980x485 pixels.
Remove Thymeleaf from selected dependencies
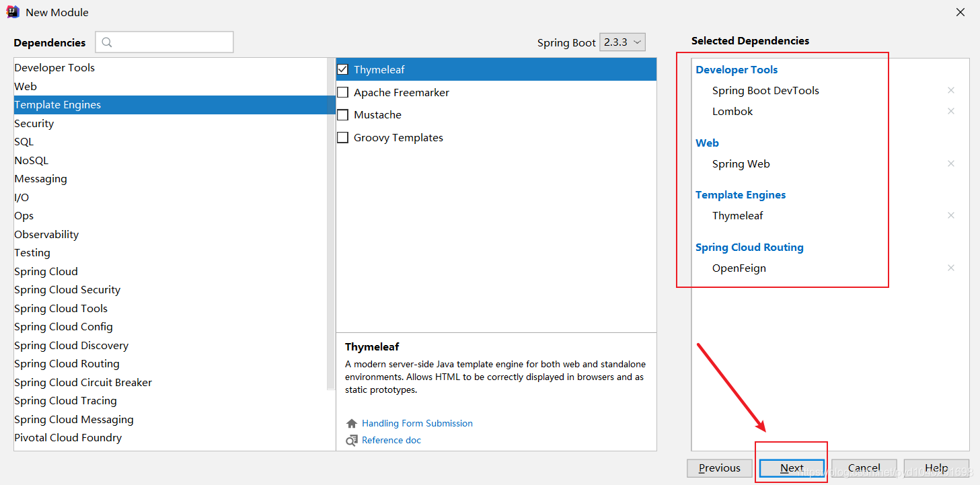[x=951, y=215]
